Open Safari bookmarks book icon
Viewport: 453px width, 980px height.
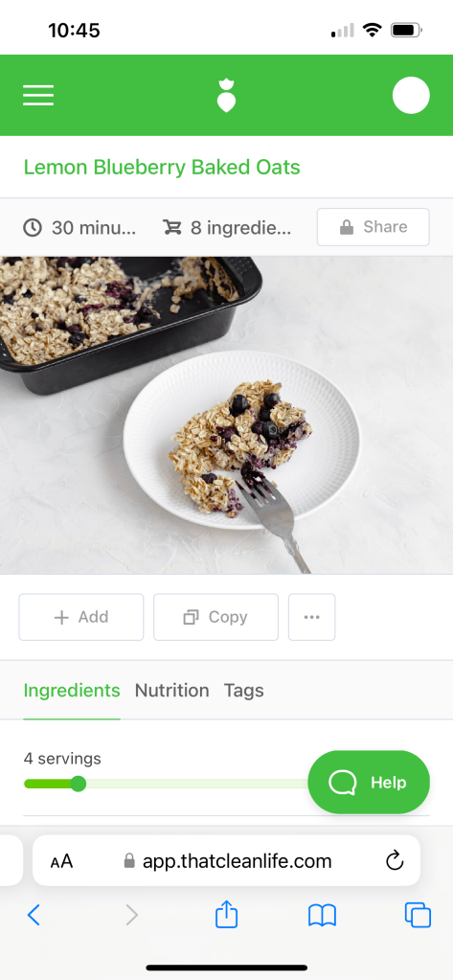pyautogui.click(x=323, y=916)
